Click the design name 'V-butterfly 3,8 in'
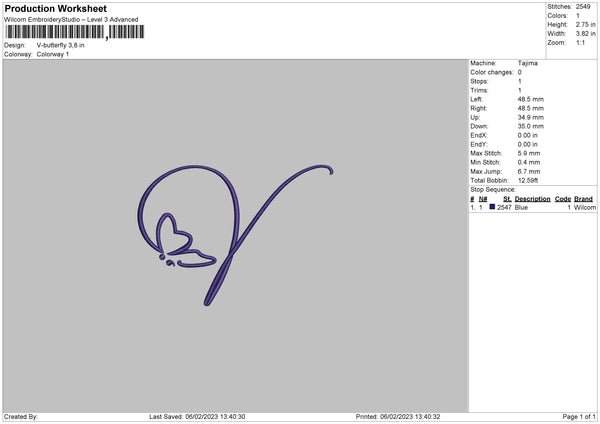Screen dimensions: 600x424 (60, 45)
